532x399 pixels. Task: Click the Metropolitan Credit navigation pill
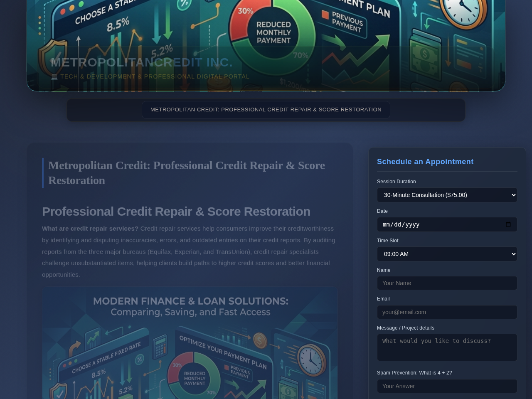(x=266, y=110)
